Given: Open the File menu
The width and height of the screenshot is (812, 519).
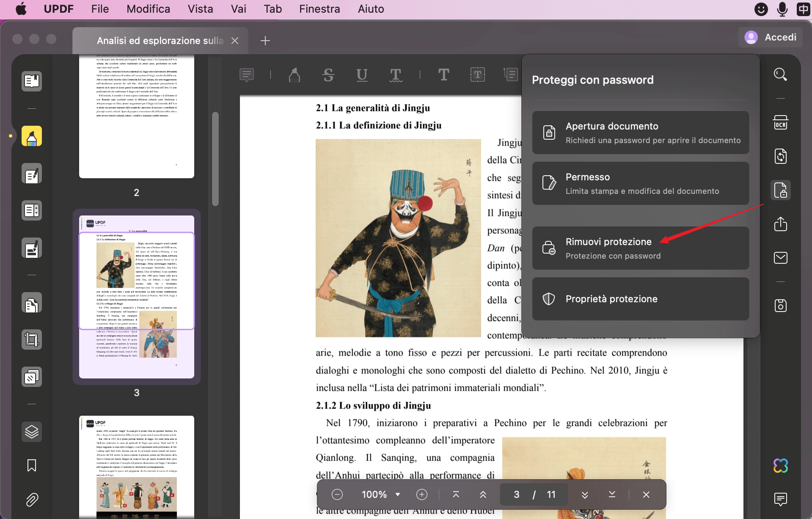Looking at the screenshot, I should [100, 9].
